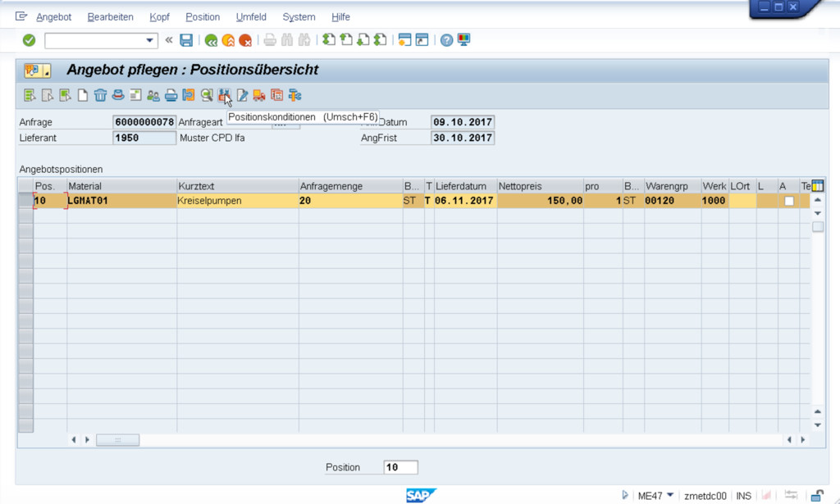Open the ME47 transaction dropdown in status bar

pos(670,495)
